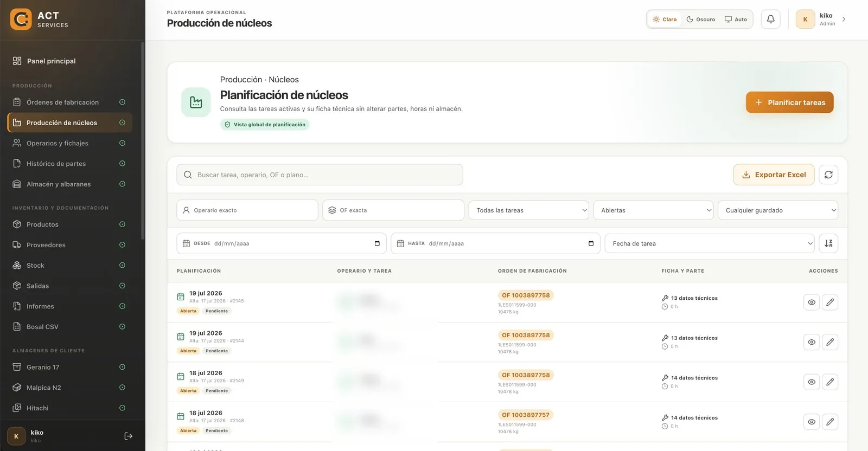Focus the Buscar tarea search field
This screenshot has height=451, width=868.
pyautogui.click(x=320, y=175)
